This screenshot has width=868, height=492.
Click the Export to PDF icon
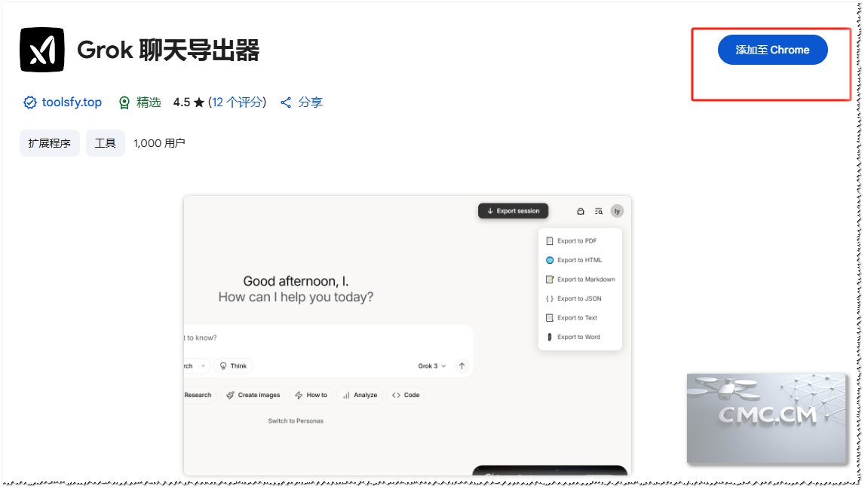click(x=550, y=241)
